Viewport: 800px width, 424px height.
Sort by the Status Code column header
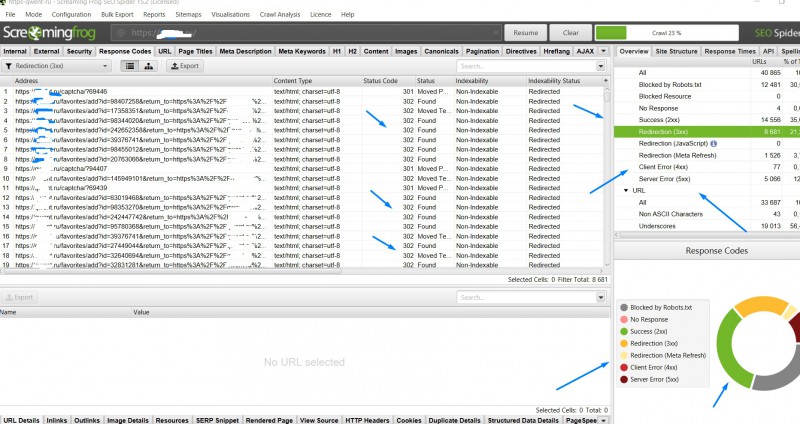coord(380,81)
